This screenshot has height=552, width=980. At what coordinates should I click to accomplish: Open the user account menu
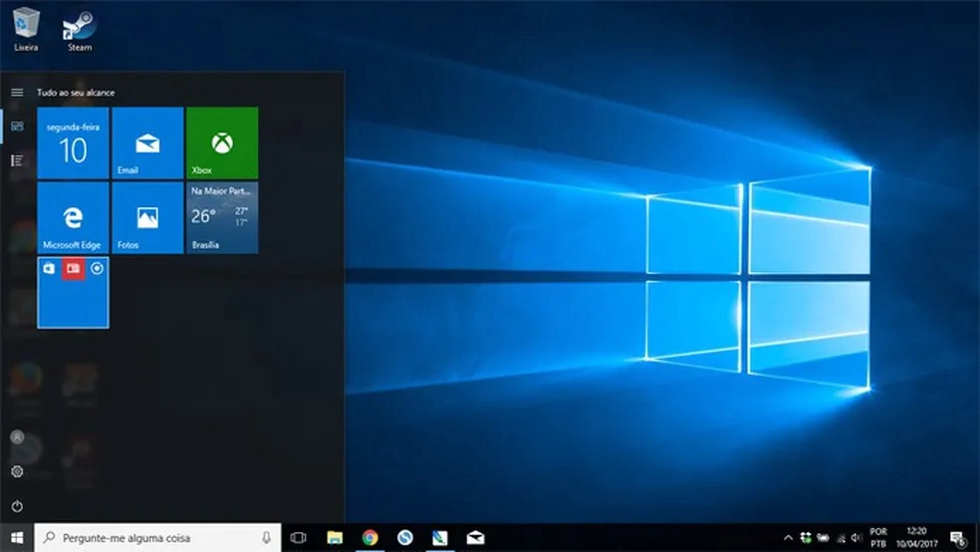coord(17,437)
